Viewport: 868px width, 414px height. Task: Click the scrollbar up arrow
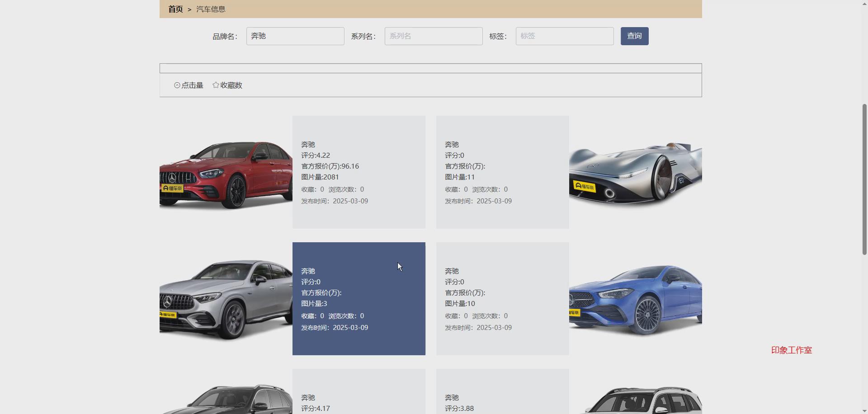point(864,4)
